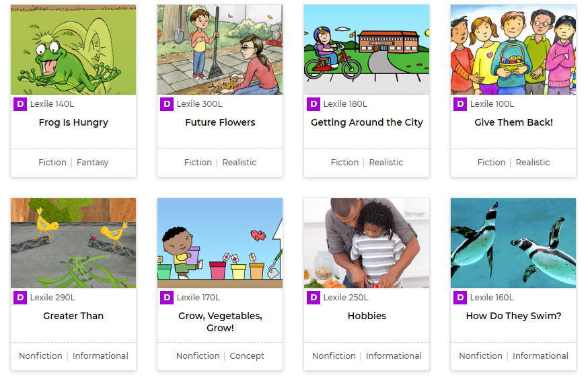Open the Future Flowers book cover
The height and width of the screenshot is (383, 588).
click(220, 50)
